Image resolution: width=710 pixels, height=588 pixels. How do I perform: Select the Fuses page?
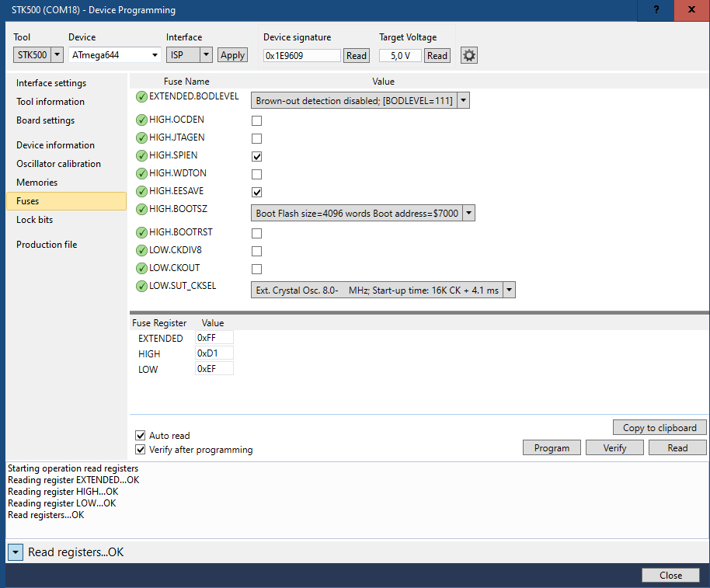67,201
